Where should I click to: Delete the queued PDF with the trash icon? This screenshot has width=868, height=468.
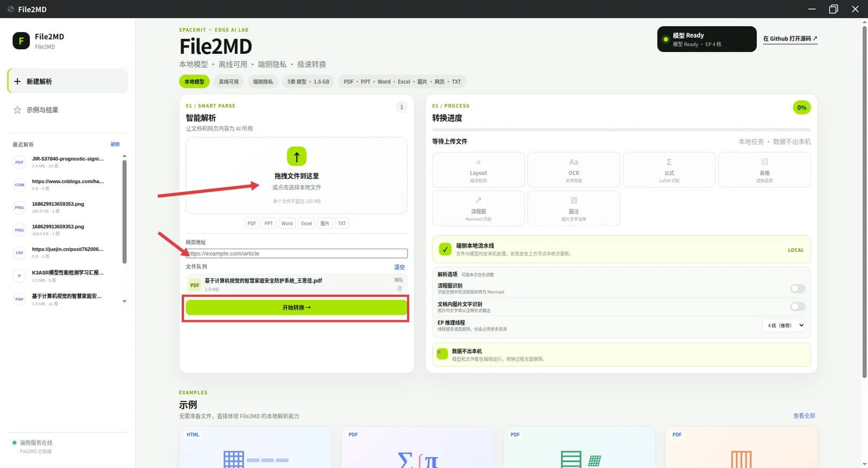[x=400, y=289]
